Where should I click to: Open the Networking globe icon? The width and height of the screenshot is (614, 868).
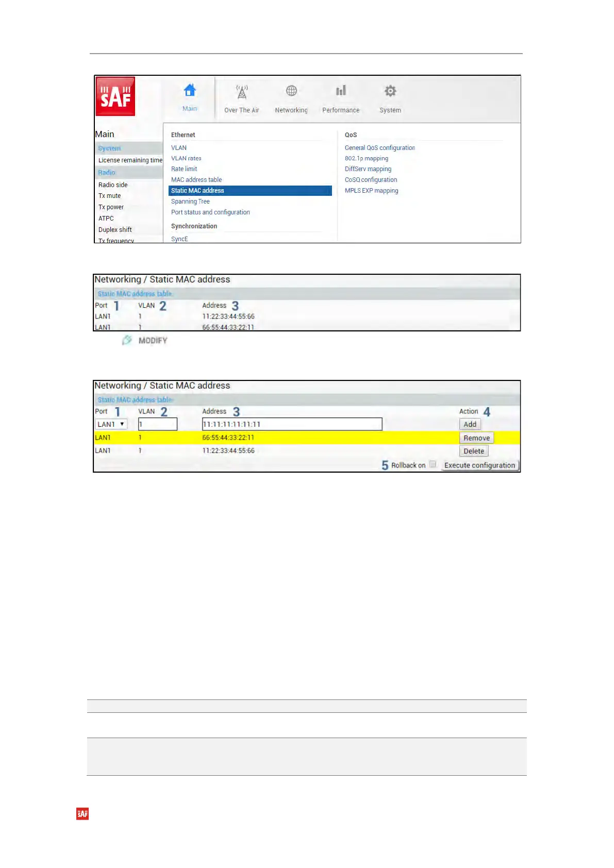[291, 91]
